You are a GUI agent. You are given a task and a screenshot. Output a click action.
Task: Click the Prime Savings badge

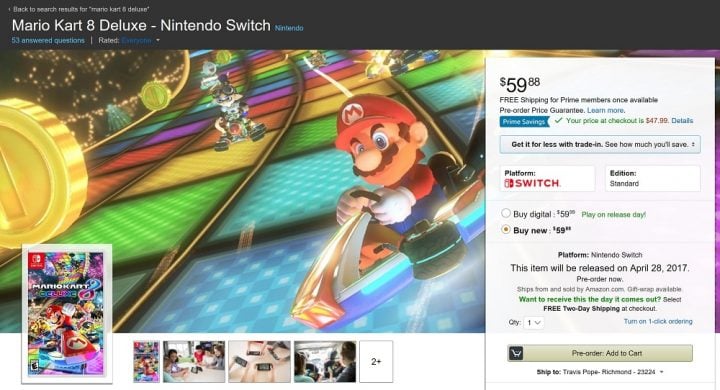pyautogui.click(x=524, y=122)
